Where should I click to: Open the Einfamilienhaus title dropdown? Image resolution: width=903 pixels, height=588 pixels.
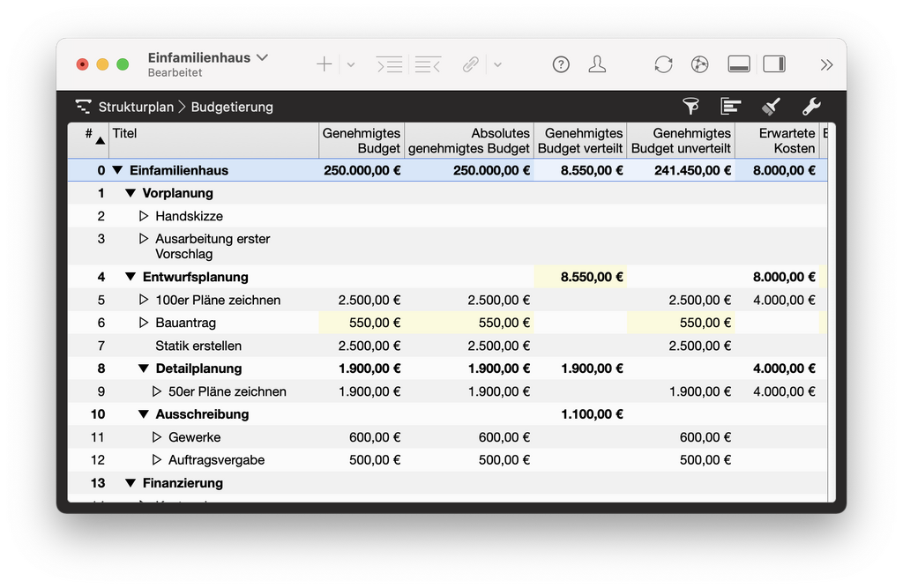[262, 58]
